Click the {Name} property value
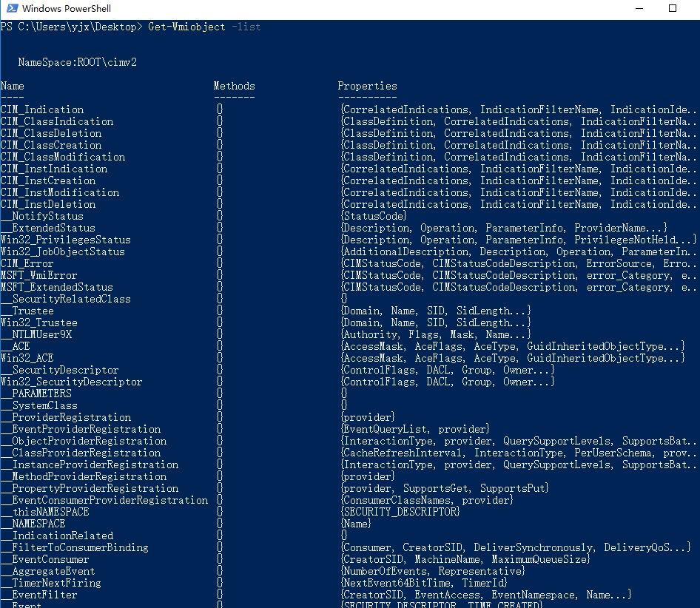 pyautogui.click(x=356, y=524)
